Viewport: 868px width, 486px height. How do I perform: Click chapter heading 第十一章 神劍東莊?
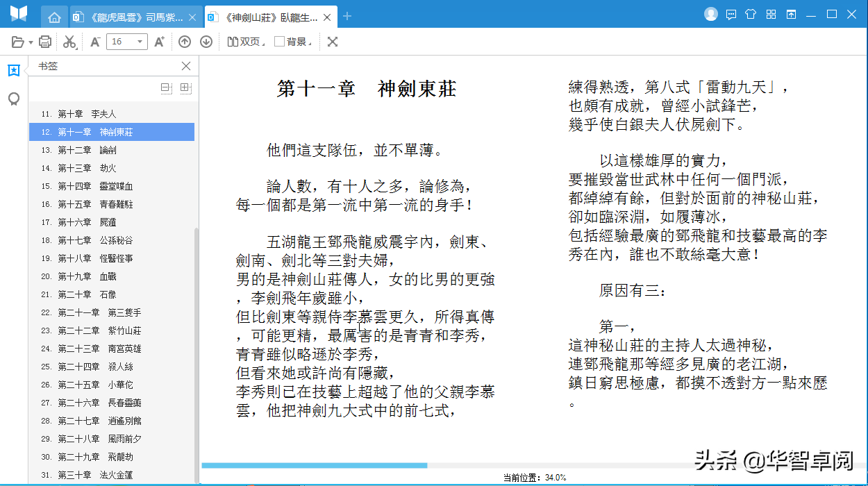367,89
